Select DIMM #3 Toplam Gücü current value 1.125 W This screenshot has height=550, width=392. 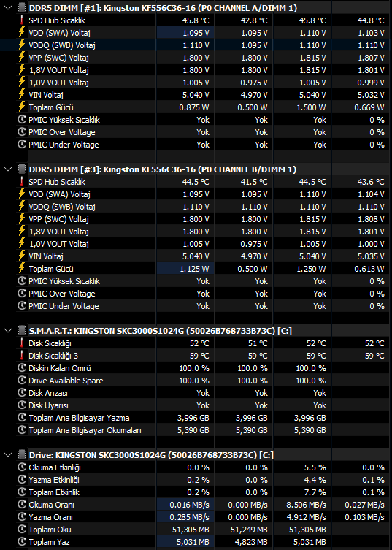pos(185,269)
